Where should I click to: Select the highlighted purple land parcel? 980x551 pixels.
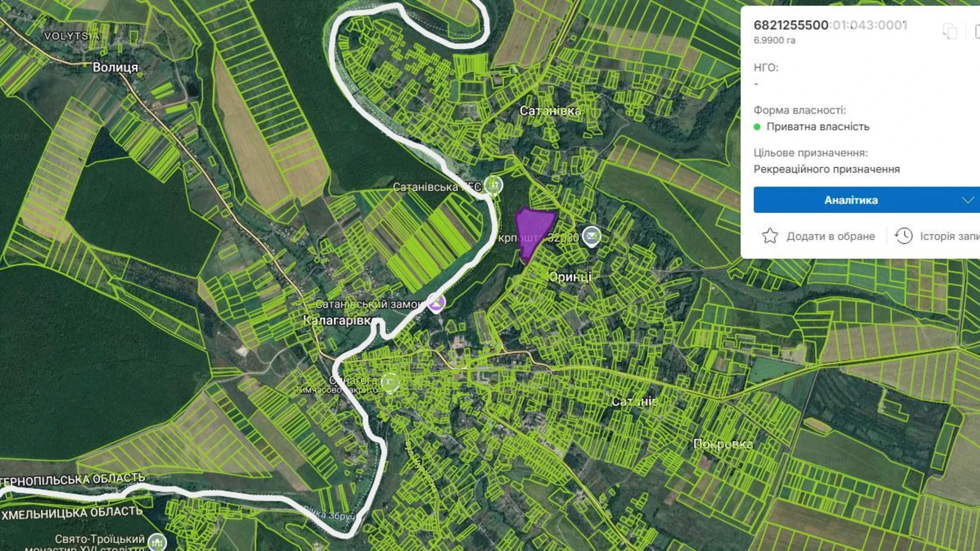point(533,230)
